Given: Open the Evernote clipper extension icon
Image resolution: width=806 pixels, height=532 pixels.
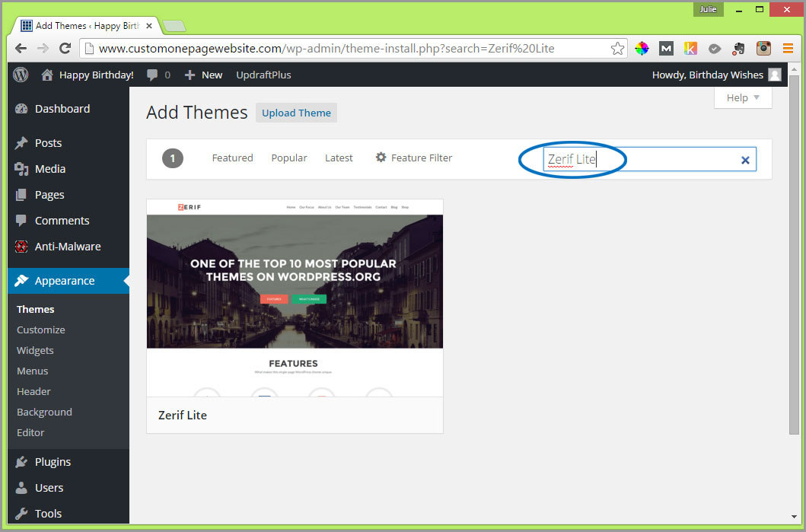Looking at the screenshot, I should 739,48.
